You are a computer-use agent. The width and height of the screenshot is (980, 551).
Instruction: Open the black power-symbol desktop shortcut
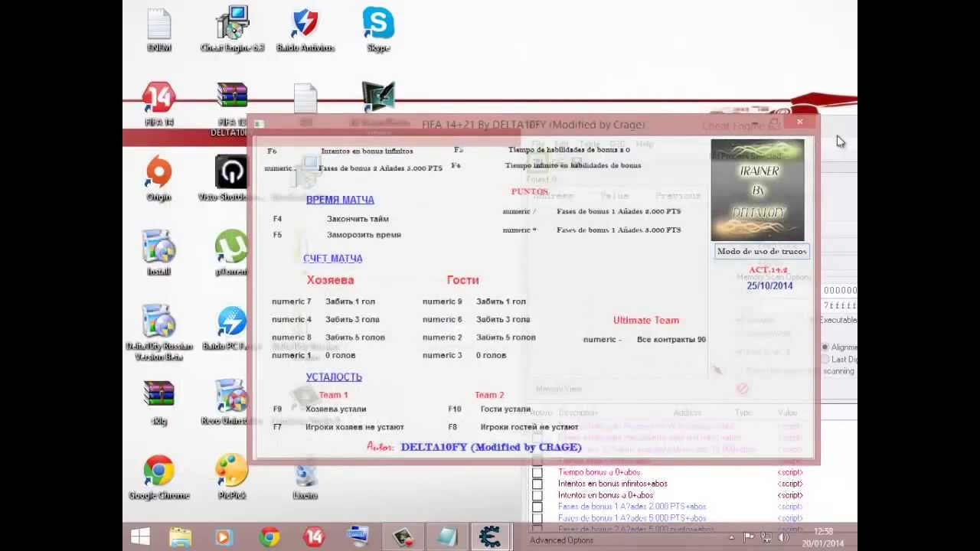(231, 178)
